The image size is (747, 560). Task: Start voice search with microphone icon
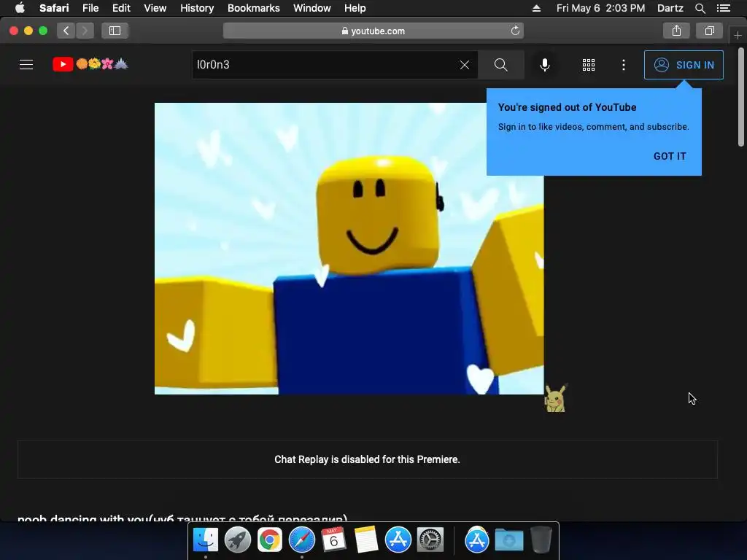click(544, 65)
